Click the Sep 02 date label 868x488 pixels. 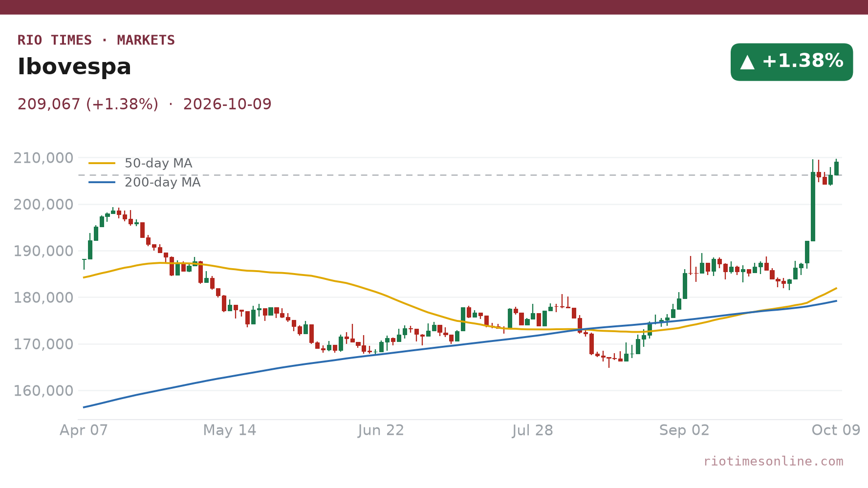point(684,430)
